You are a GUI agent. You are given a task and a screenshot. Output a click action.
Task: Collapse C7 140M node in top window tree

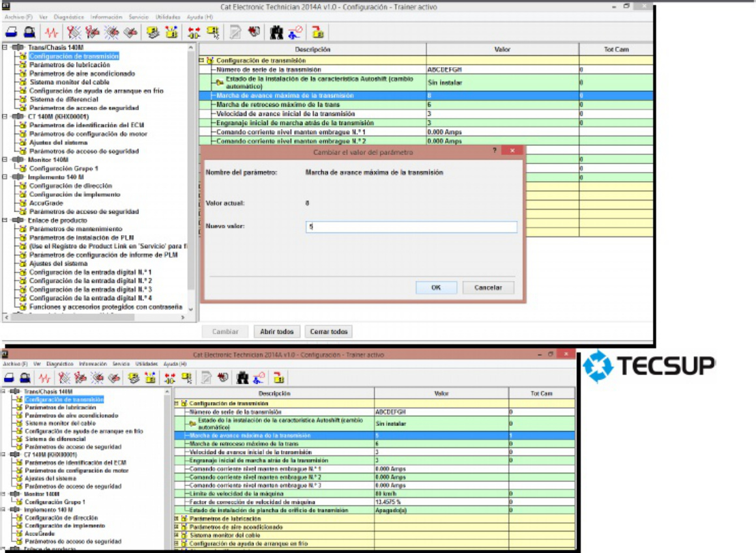tap(5, 116)
